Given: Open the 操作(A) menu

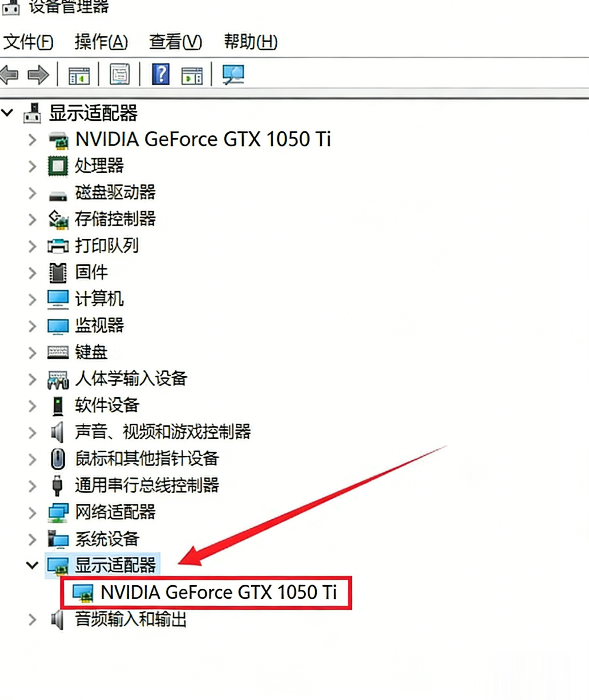Looking at the screenshot, I should pyautogui.click(x=101, y=42).
